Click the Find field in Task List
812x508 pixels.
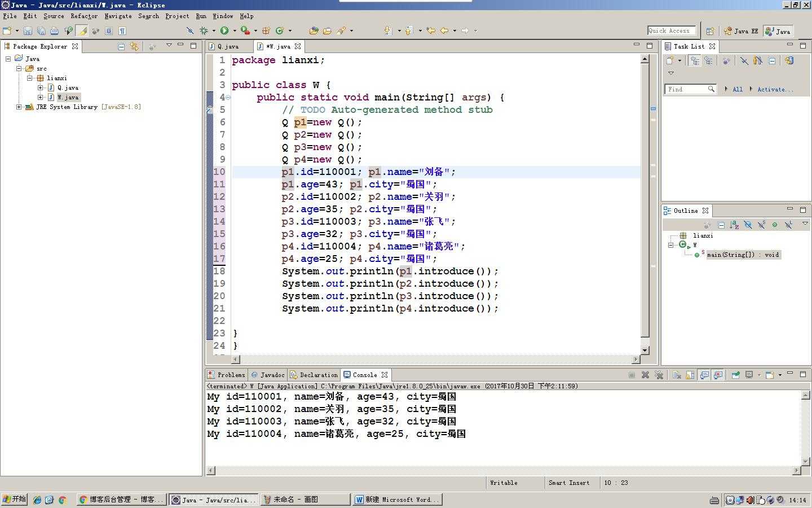tap(690, 89)
